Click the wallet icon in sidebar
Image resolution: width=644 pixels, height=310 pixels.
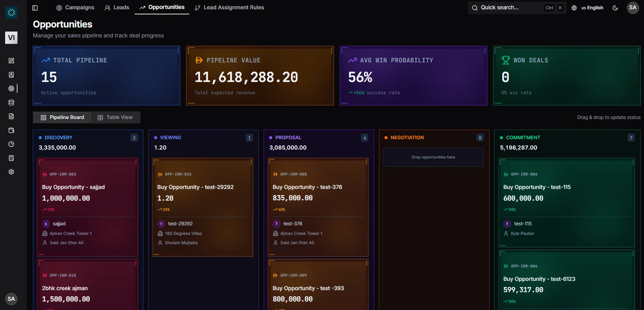click(11, 130)
